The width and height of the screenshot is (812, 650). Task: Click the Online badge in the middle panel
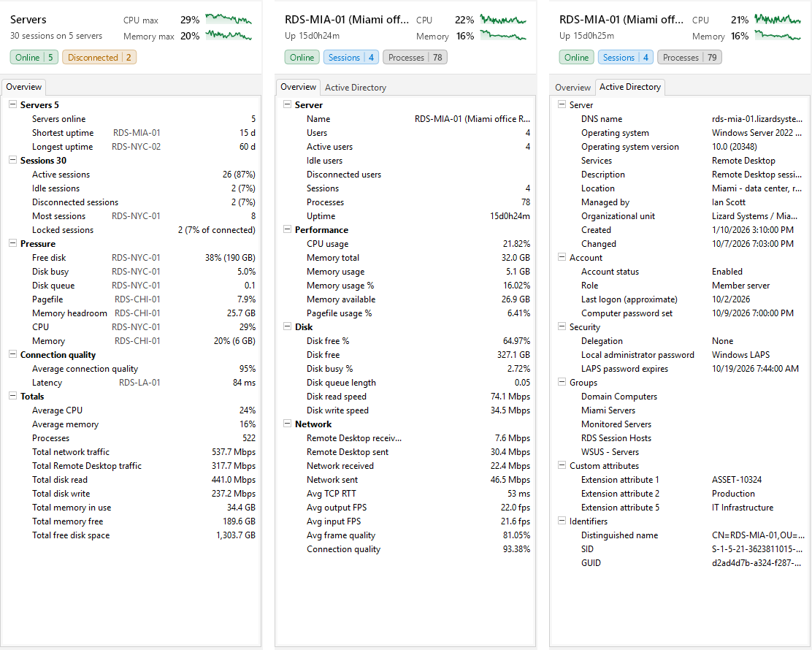tap(302, 58)
